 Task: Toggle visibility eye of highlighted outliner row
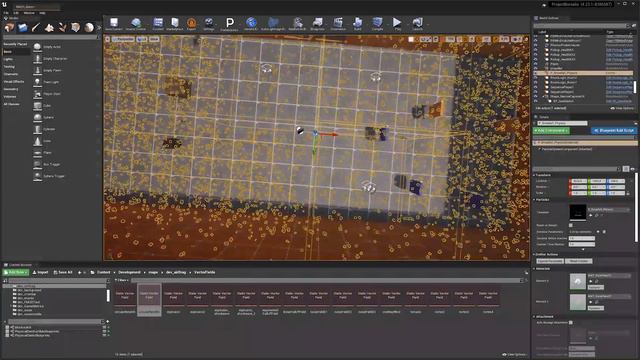point(536,73)
